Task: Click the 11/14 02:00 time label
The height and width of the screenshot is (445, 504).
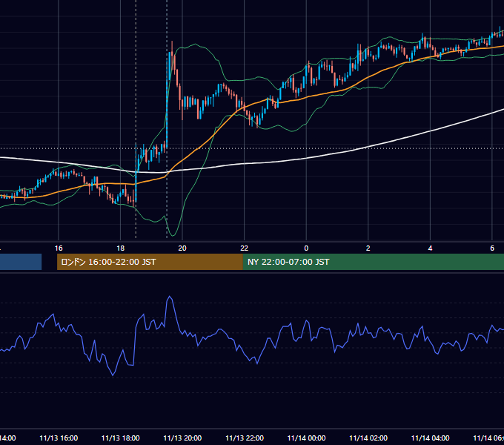Action: [368, 438]
